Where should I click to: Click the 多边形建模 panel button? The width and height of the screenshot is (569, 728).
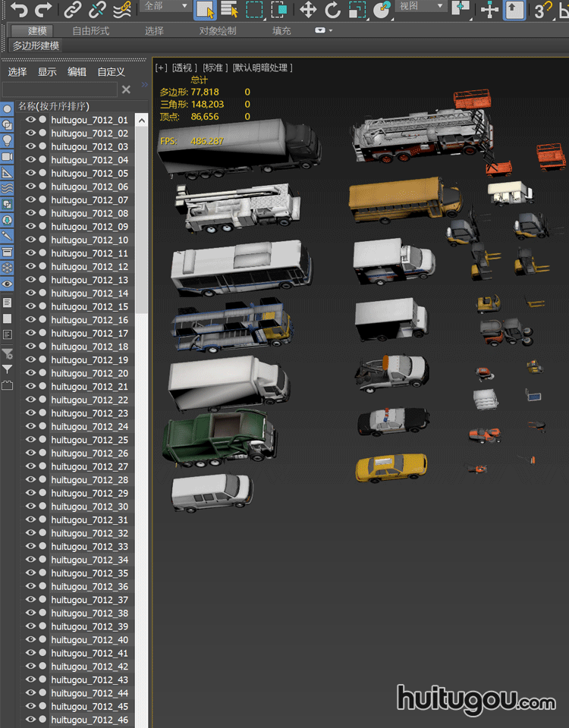coord(36,45)
